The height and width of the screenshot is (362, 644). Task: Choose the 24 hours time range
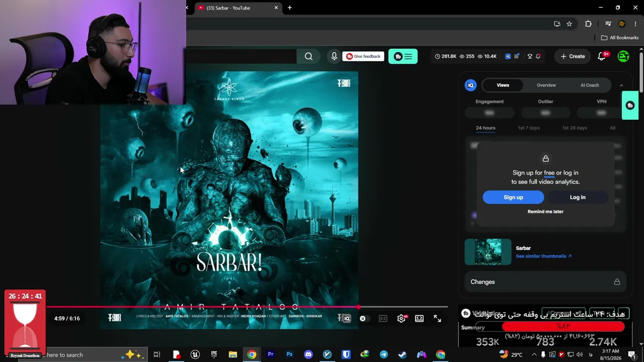tap(486, 128)
